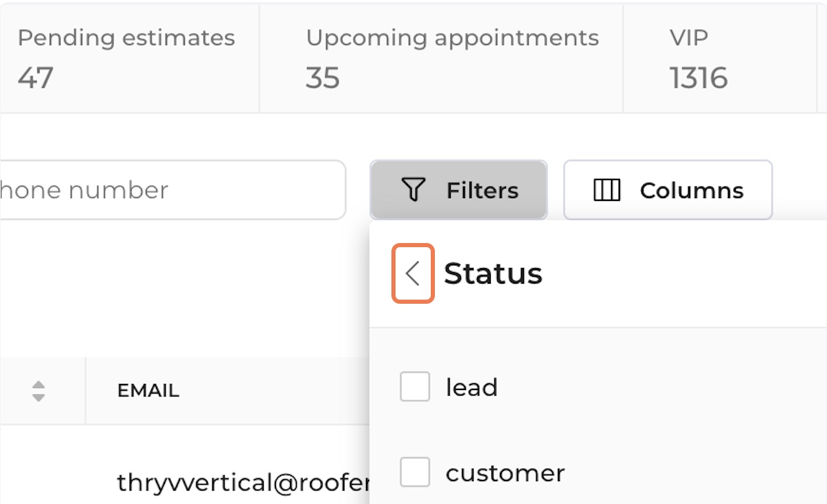Check the lead status checkbox
827x504 pixels.
(x=415, y=387)
